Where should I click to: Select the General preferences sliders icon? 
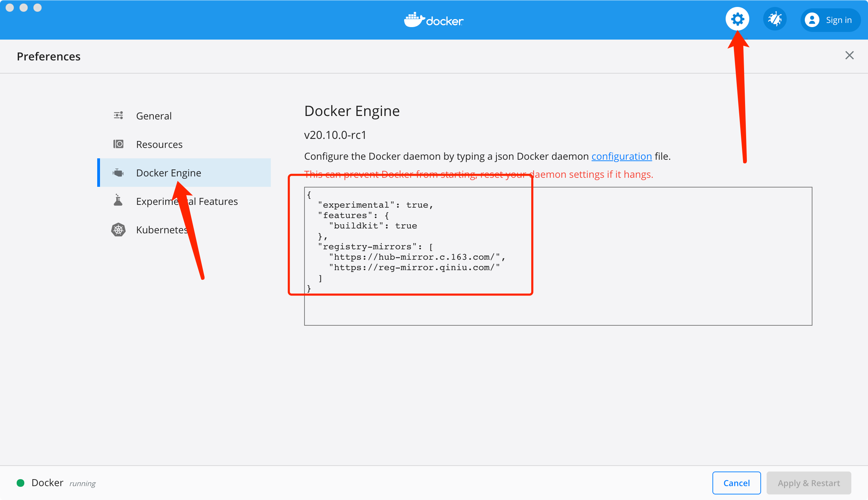[118, 115]
